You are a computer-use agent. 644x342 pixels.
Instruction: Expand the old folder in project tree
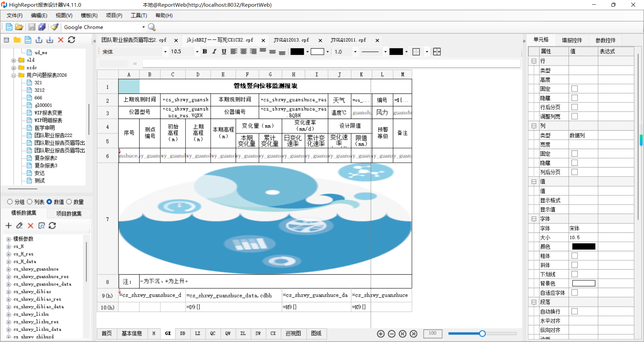[13, 60]
